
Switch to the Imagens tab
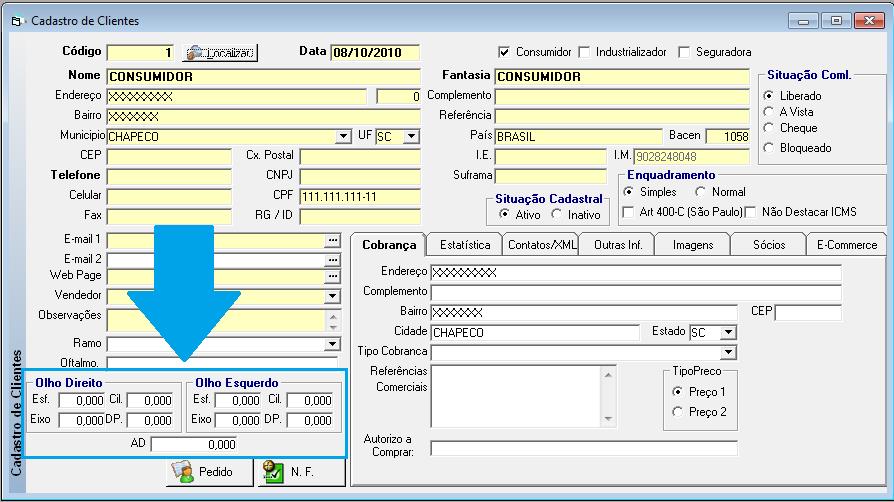click(x=693, y=245)
